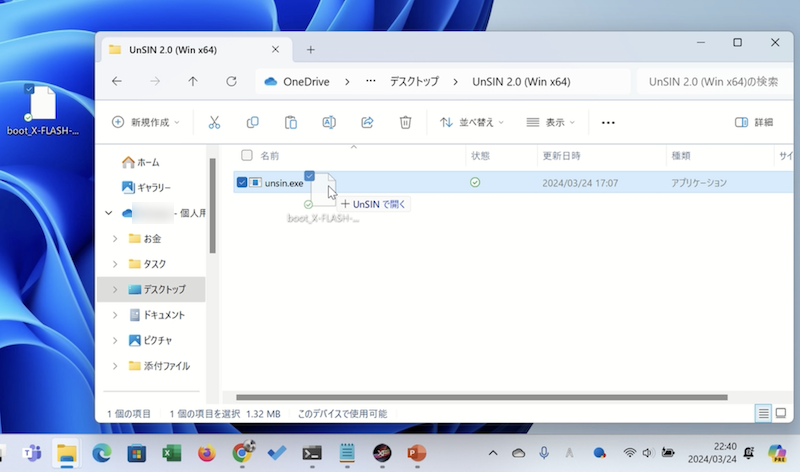800x472 pixels.
Task: Switch to large thumbnails view layout
Action: pyautogui.click(x=780, y=412)
